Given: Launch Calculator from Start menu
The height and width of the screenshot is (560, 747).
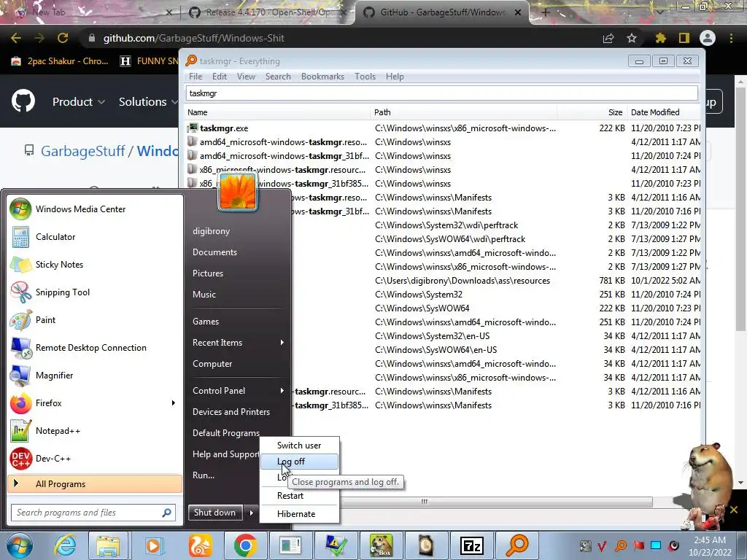Looking at the screenshot, I should (x=96, y=237).
